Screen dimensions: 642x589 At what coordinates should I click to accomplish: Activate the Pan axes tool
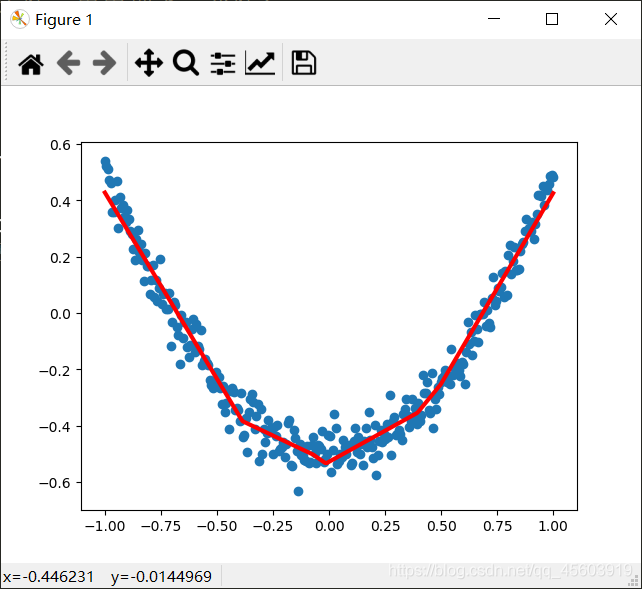[149, 63]
